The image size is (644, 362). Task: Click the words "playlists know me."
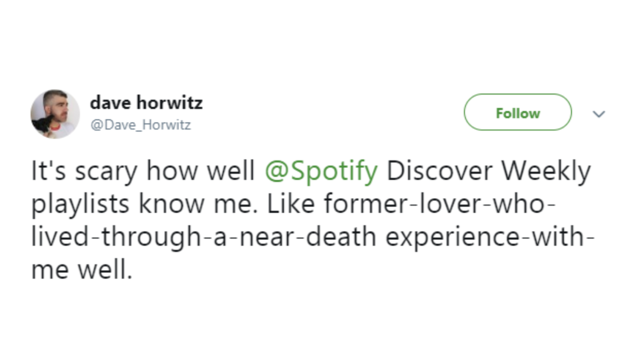[144, 204]
